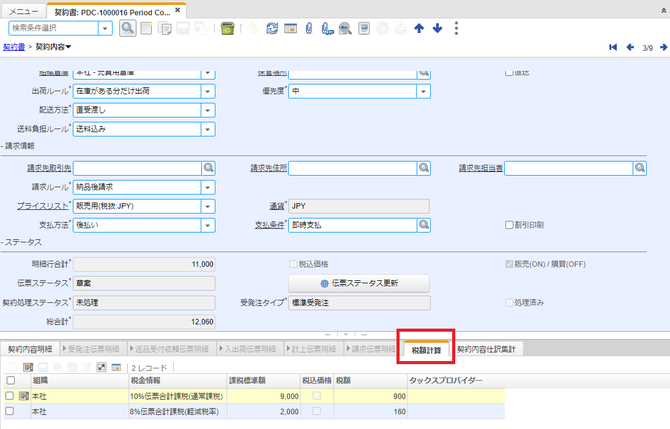Open the Find record magnifier in toolbar

point(127,28)
